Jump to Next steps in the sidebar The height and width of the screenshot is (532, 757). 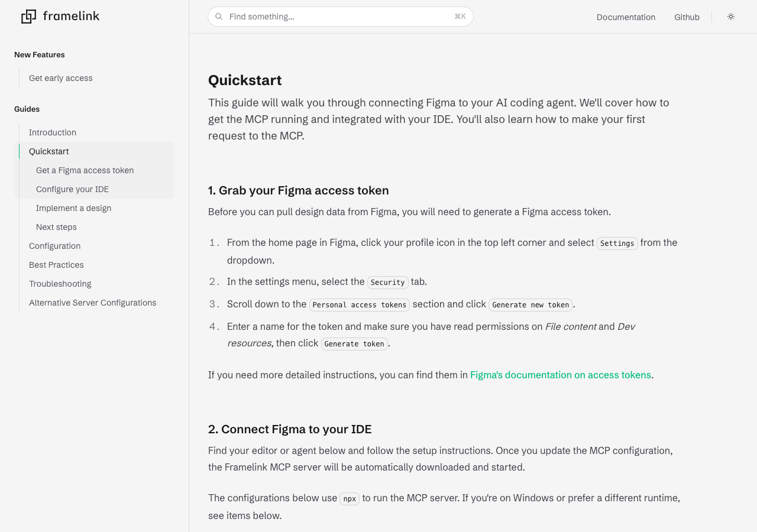click(x=56, y=227)
